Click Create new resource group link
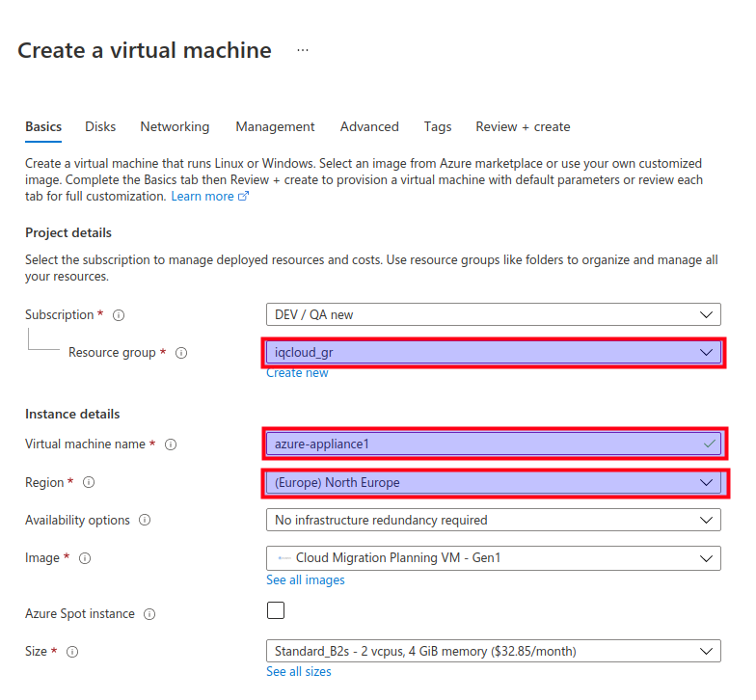756x700 pixels. (297, 373)
